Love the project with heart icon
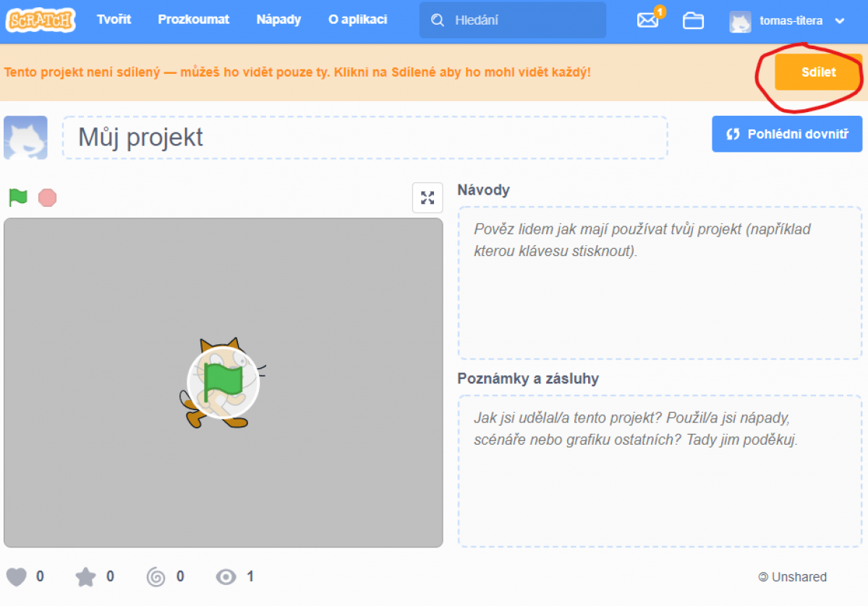This screenshot has width=868, height=606. pyautogui.click(x=17, y=576)
